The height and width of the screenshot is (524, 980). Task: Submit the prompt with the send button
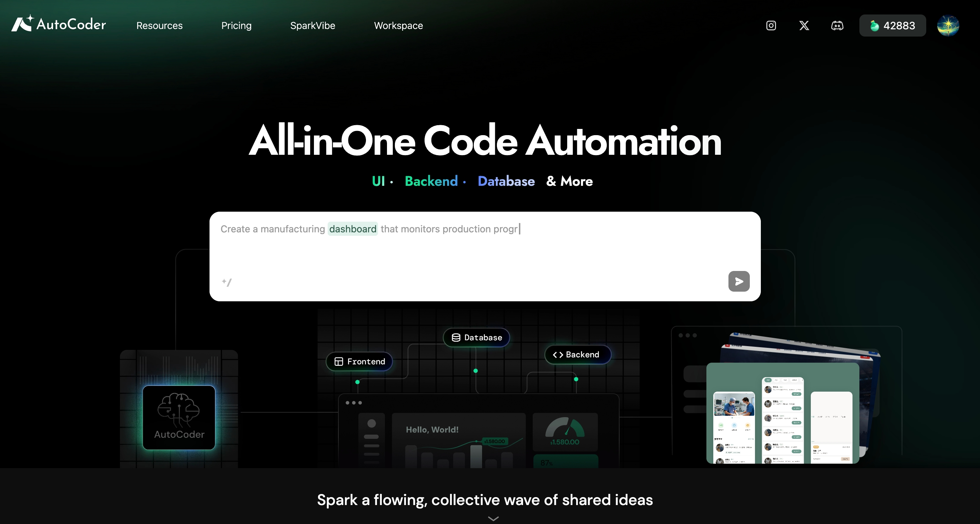coord(738,282)
